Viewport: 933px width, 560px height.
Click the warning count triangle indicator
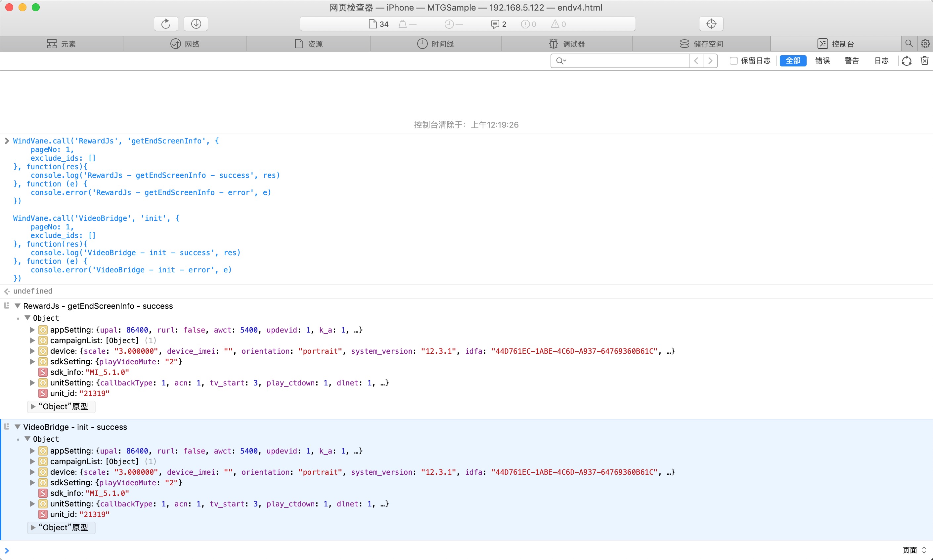coord(558,24)
